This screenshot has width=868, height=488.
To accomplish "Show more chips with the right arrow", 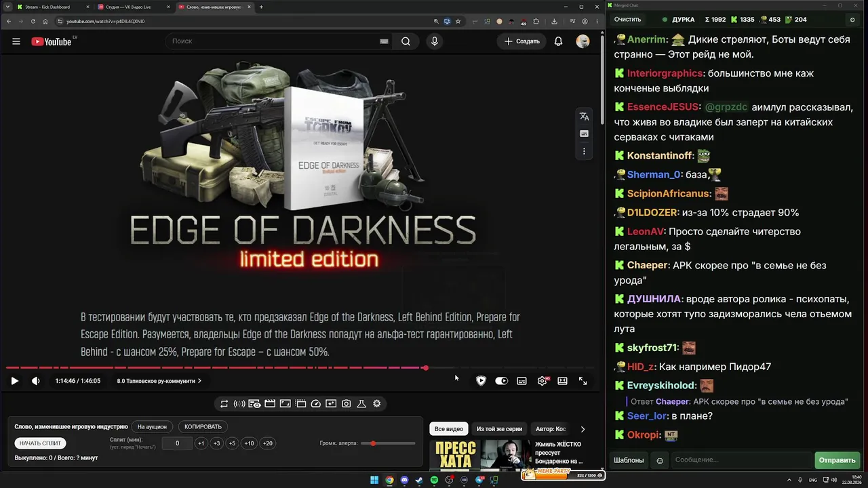I will click(x=583, y=429).
